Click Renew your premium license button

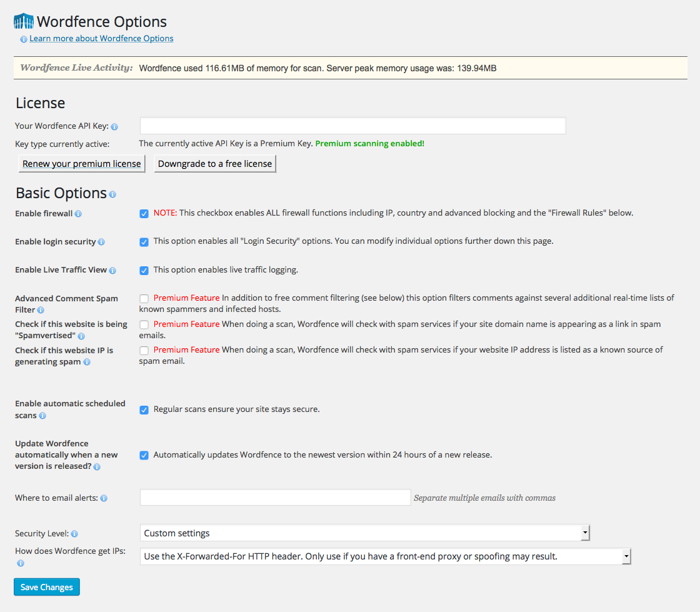(82, 164)
